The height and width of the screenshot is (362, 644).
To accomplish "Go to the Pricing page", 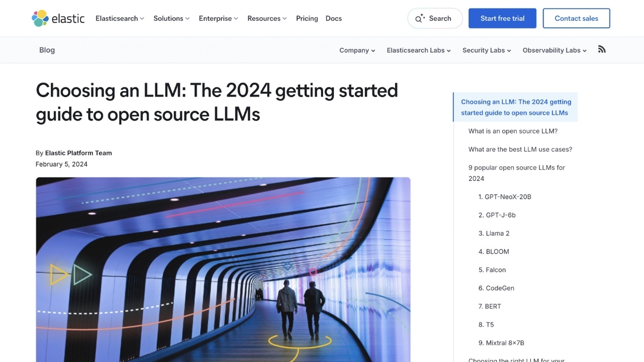I will 307,18.
